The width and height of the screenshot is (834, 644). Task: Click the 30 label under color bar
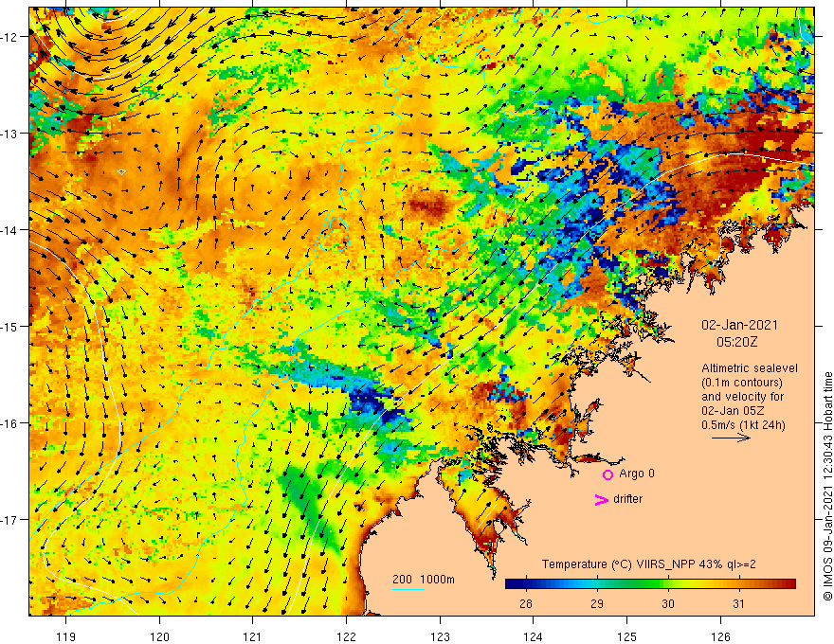668,603
